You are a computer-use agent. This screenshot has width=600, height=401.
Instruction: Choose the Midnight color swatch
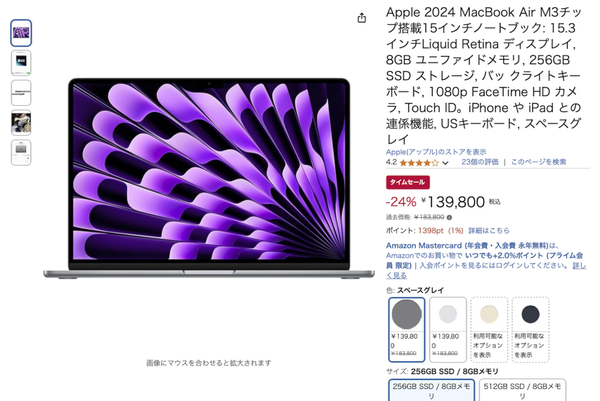click(530, 329)
